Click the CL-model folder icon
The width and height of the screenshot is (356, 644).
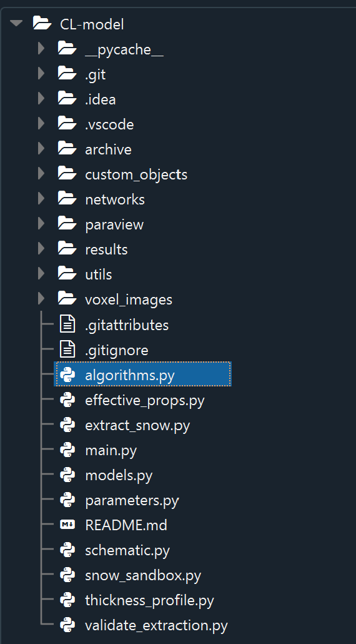(x=42, y=23)
